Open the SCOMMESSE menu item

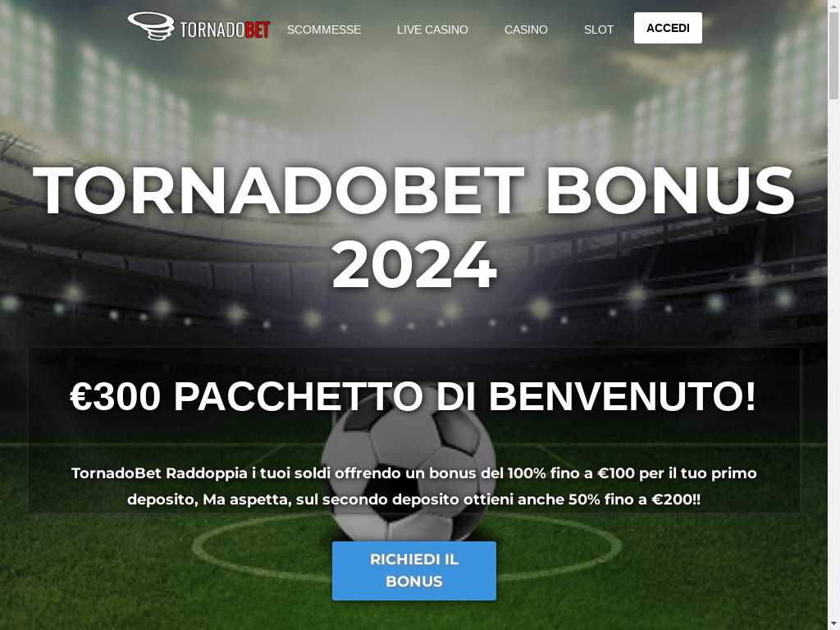[x=323, y=30]
